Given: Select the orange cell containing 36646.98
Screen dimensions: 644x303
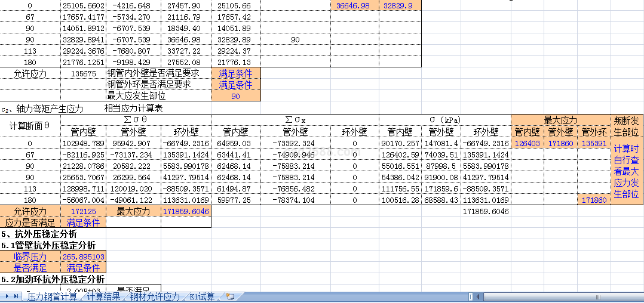Looking at the screenshot, I should point(354,5).
